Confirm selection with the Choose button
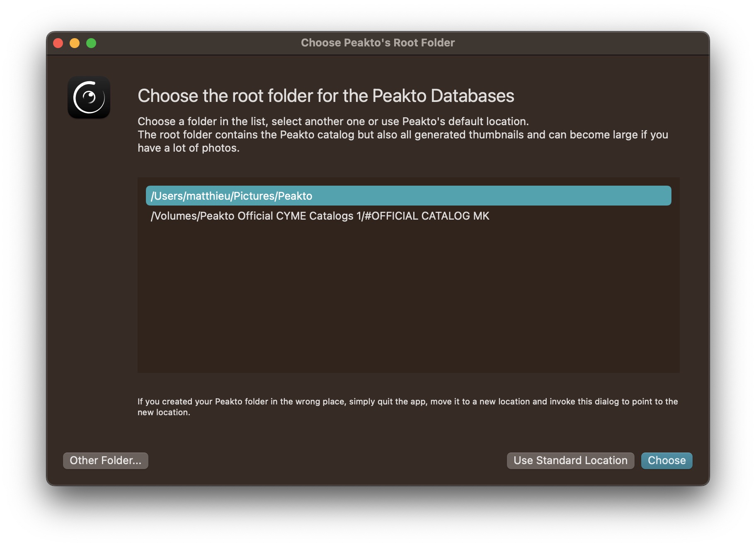The image size is (756, 547). coord(666,460)
